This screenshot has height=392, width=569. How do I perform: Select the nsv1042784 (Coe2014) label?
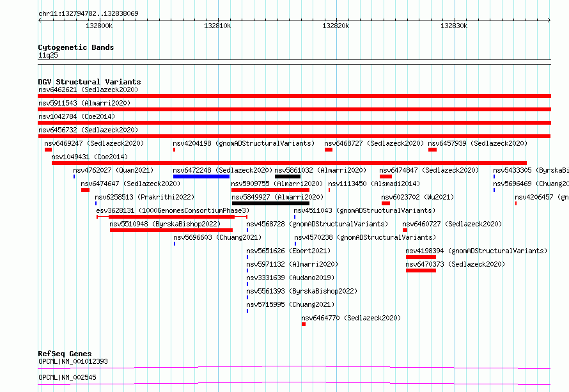pos(77,116)
